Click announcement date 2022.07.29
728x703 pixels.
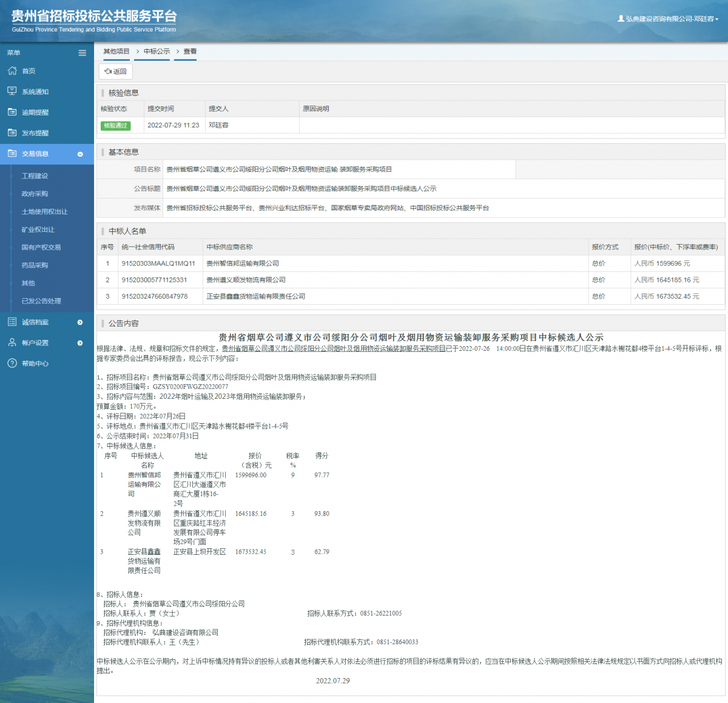pyautogui.click(x=332, y=681)
